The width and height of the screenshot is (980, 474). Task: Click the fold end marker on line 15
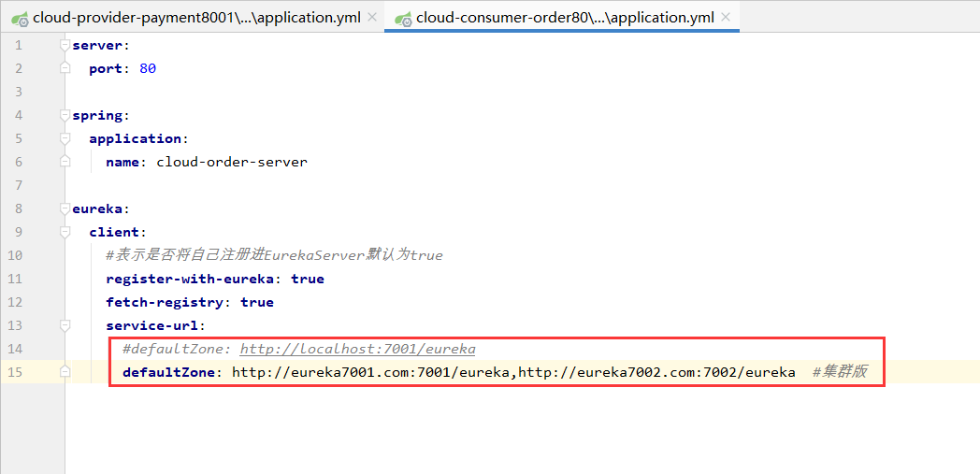(x=65, y=372)
